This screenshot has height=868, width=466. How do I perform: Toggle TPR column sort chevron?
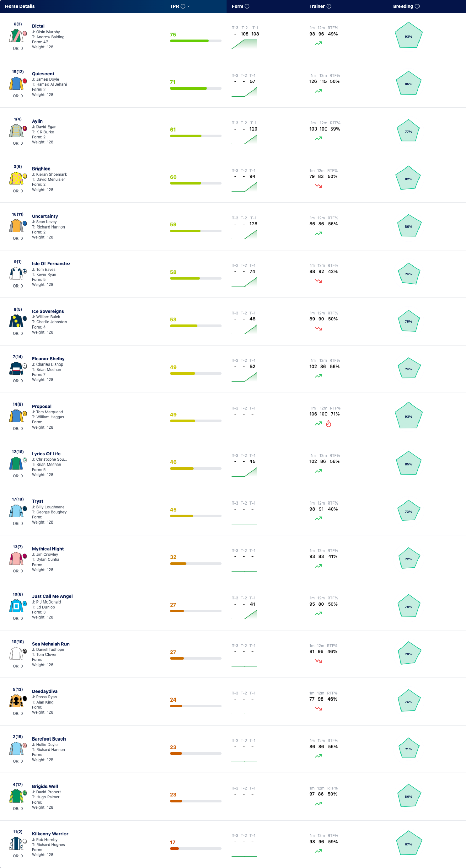click(189, 6)
